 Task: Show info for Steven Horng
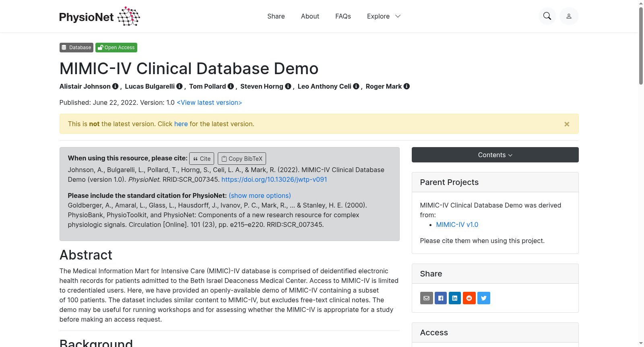pyautogui.click(x=288, y=86)
